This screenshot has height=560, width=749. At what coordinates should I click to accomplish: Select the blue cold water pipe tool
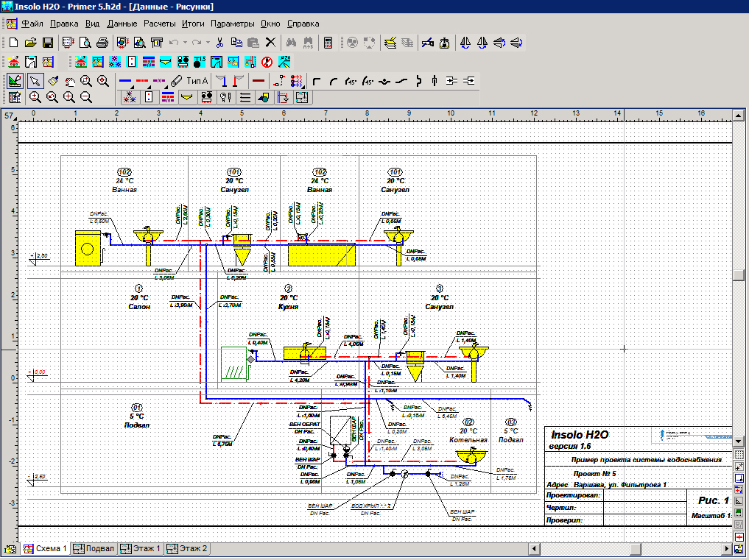(124, 81)
